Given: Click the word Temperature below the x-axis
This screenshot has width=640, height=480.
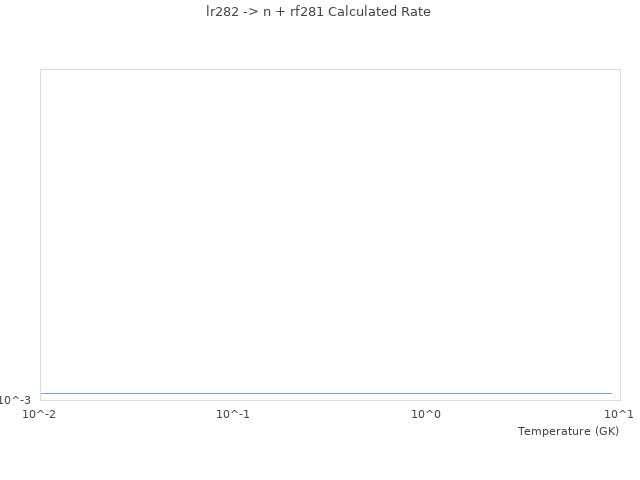Looking at the screenshot, I should pyautogui.click(x=554, y=431).
